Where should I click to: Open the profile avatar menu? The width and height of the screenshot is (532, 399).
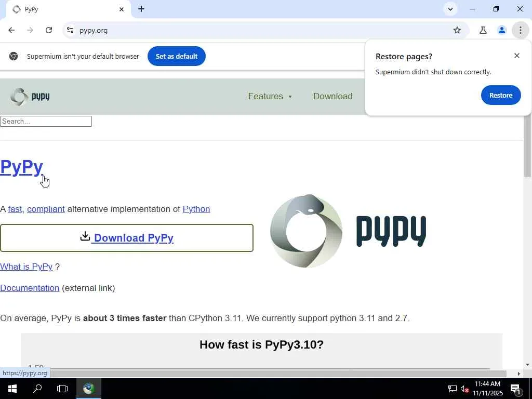(502, 30)
